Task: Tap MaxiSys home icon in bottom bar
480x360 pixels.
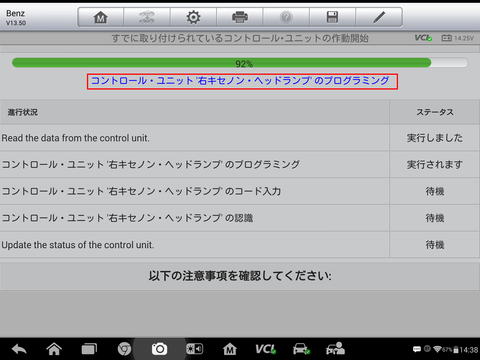Action: click(x=230, y=349)
